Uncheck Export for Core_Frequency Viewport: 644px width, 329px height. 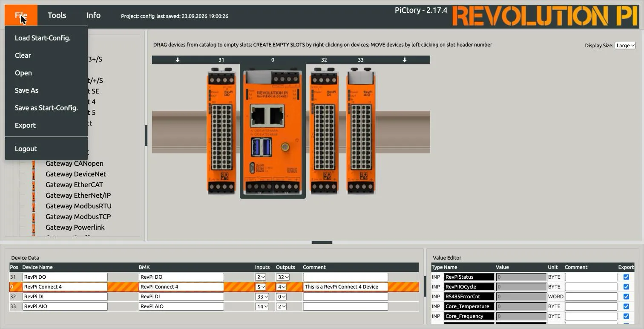tap(626, 316)
